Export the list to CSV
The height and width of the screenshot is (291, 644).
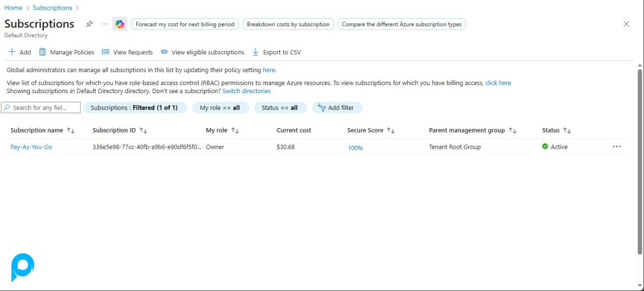tap(277, 52)
